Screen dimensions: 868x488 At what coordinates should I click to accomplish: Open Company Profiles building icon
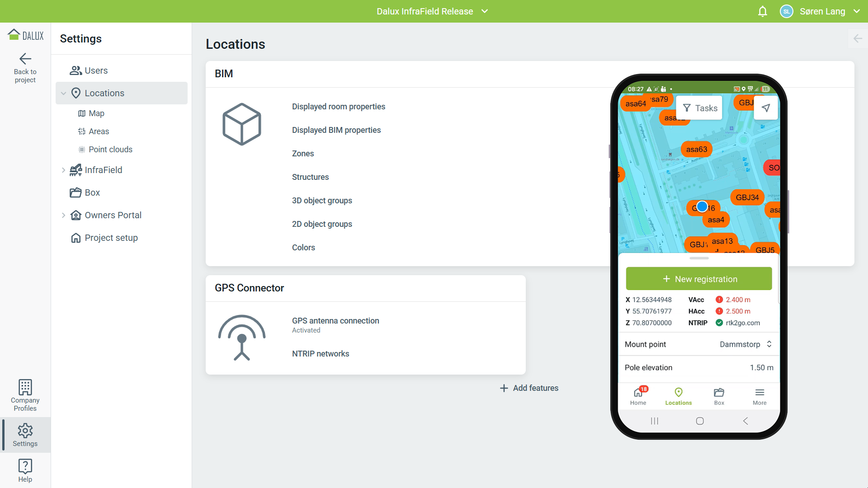click(25, 387)
